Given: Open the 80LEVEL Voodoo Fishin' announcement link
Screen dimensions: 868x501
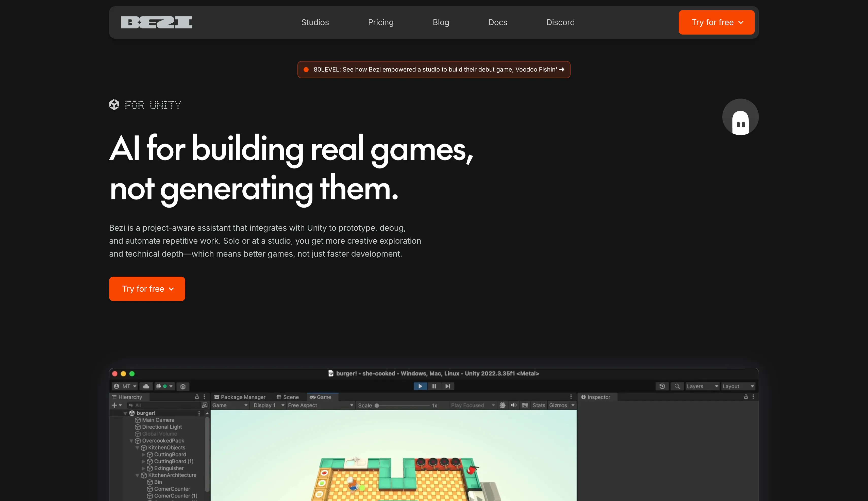Looking at the screenshot, I should click(x=434, y=70).
